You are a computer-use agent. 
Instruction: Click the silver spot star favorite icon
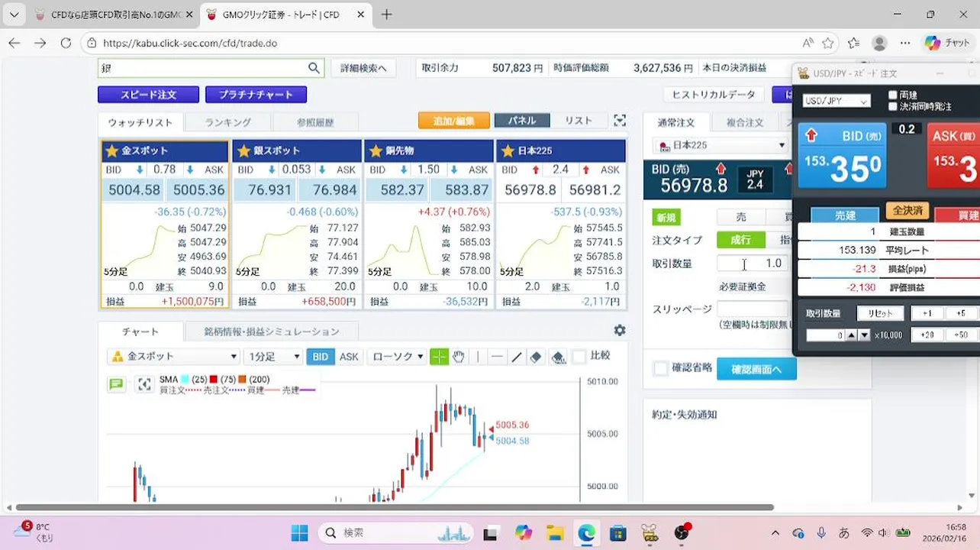[243, 150]
